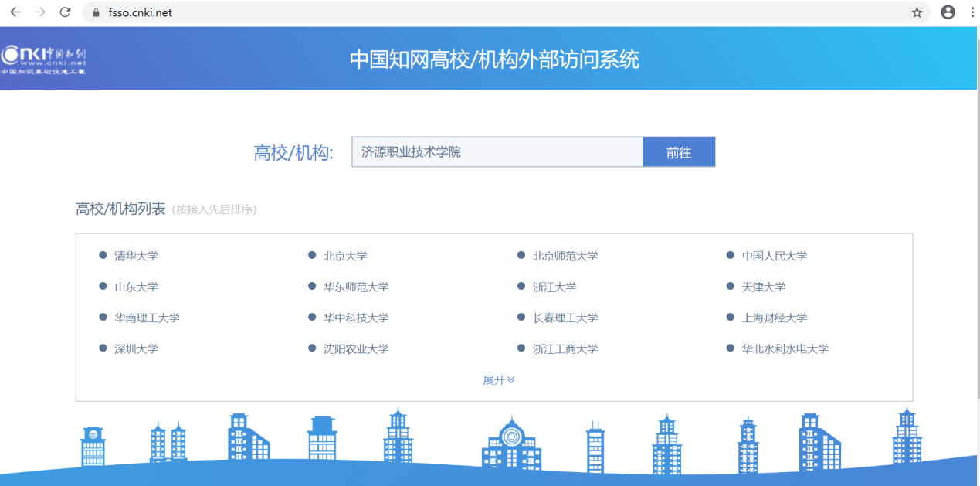Open the browser profile avatar icon

pyautogui.click(x=948, y=12)
